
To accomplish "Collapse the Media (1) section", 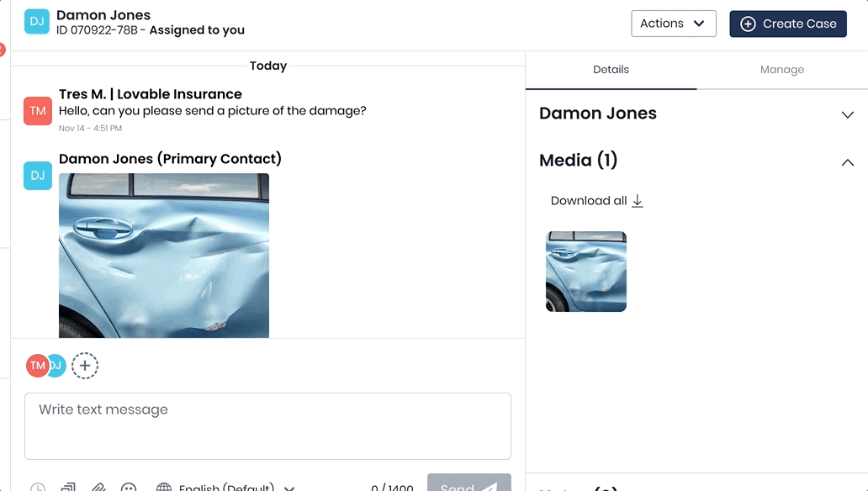I will coord(847,161).
